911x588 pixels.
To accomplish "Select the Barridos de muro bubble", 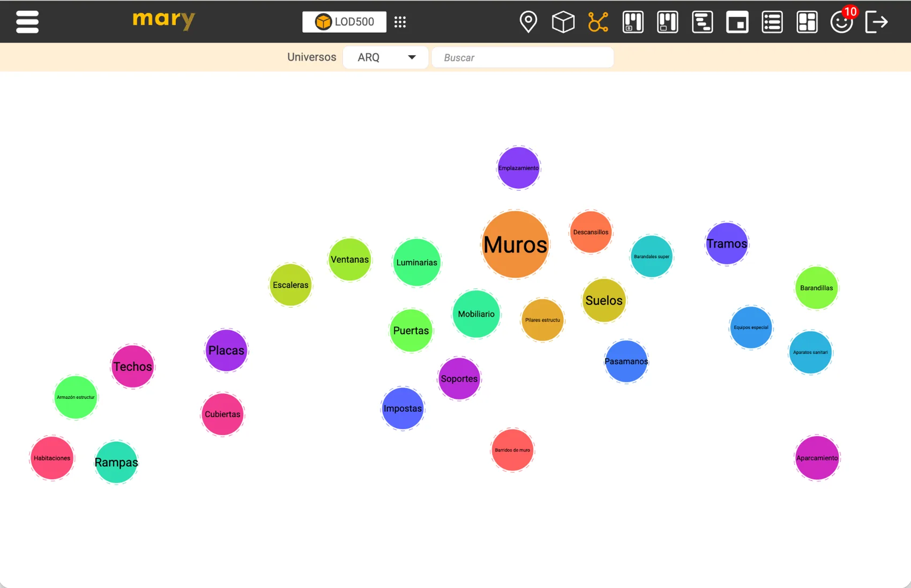I will click(513, 450).
